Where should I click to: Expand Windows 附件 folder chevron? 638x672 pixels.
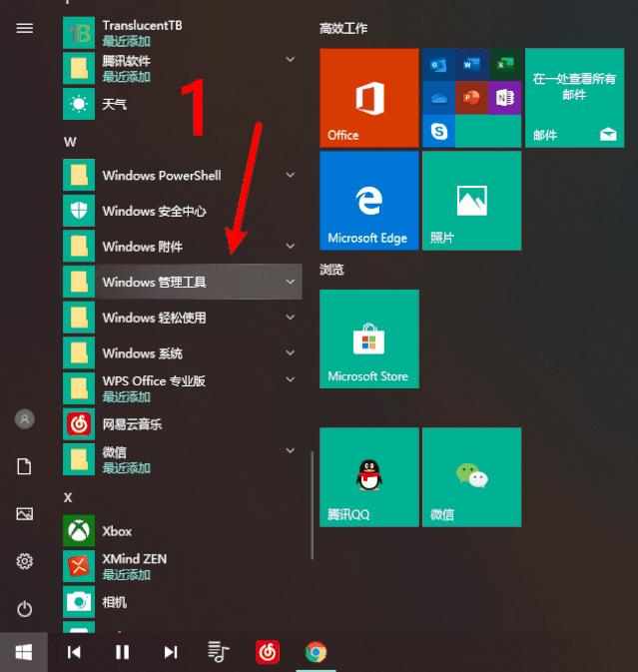pyautogui.click(x=291, y=246)
